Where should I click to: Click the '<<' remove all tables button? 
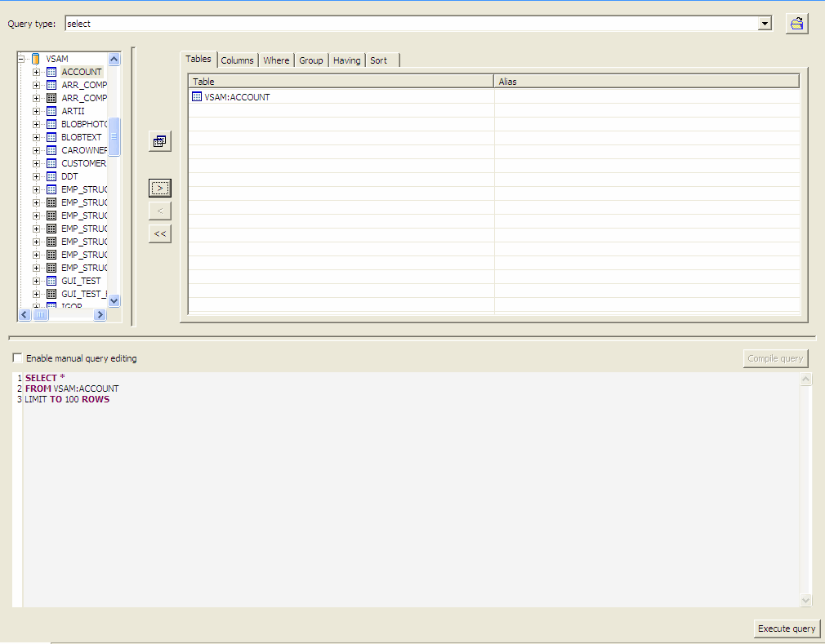tap(159, 233)
